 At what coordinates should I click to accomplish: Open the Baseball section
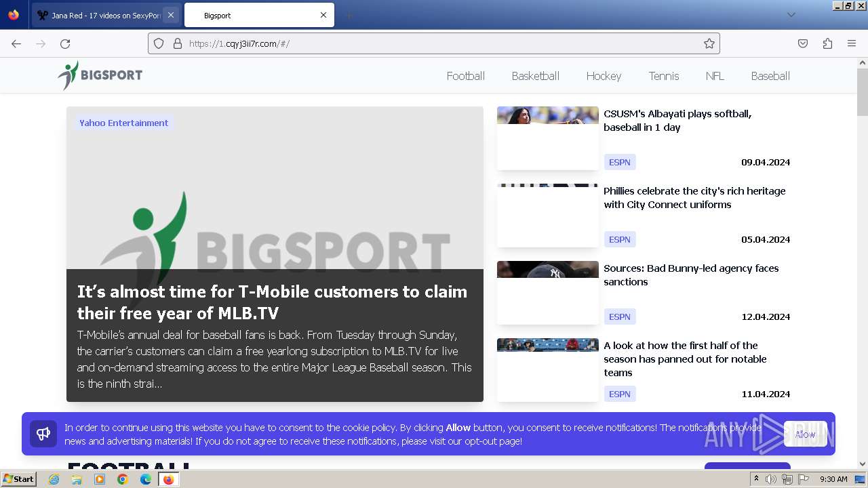770,76
